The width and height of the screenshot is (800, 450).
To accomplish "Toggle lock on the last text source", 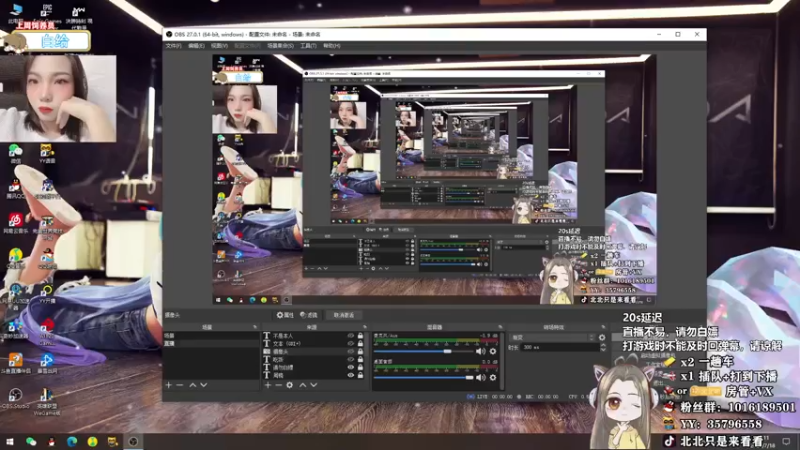I will pos(361,375).
